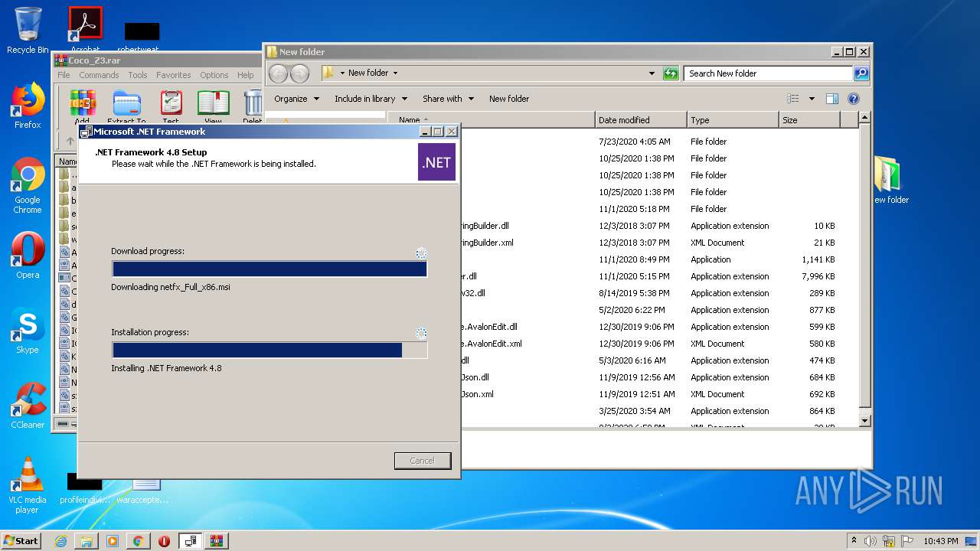Open the Change your view dropdown arrow
Image resolution: width=980 pixels, height=551 pixels.
[812, 99]
